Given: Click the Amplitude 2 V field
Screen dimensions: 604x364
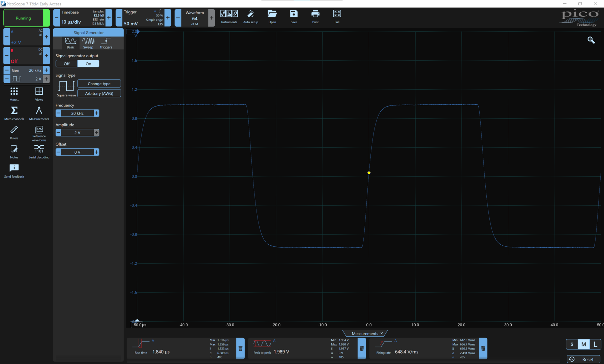Looking at the screenshot, I should tap(77, 133).
